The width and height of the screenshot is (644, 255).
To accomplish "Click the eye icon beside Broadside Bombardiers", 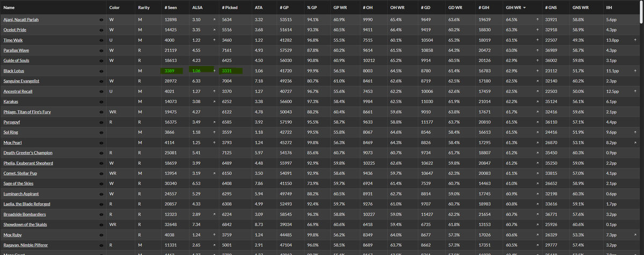I will [101, 214].
